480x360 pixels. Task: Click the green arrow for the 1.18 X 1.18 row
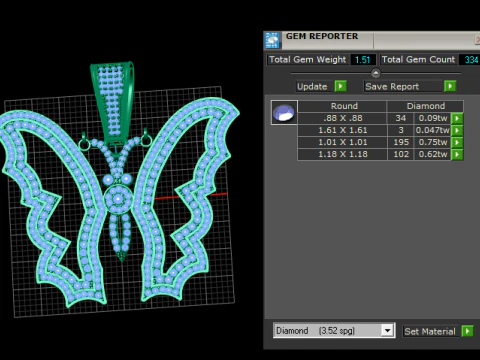[457, 154]
